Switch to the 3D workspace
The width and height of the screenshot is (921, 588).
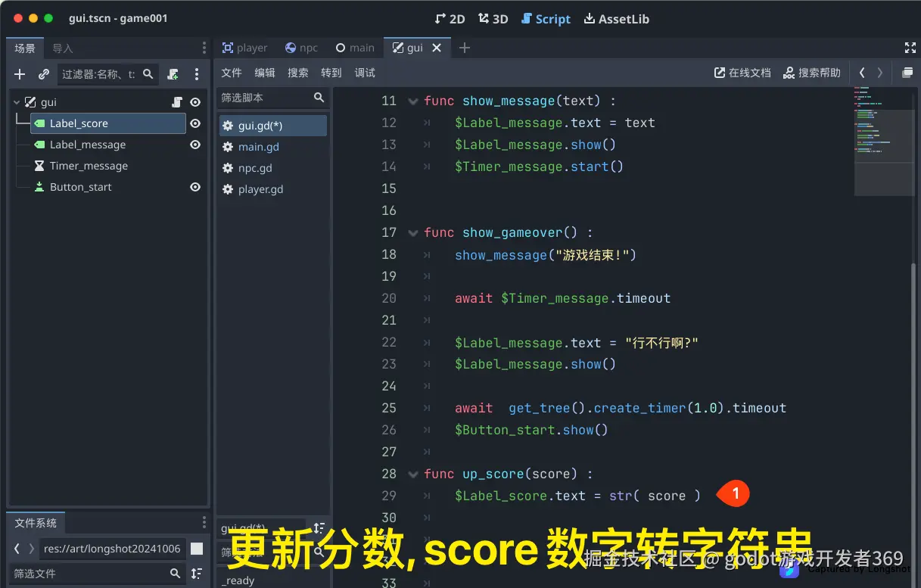pos(493,19)
